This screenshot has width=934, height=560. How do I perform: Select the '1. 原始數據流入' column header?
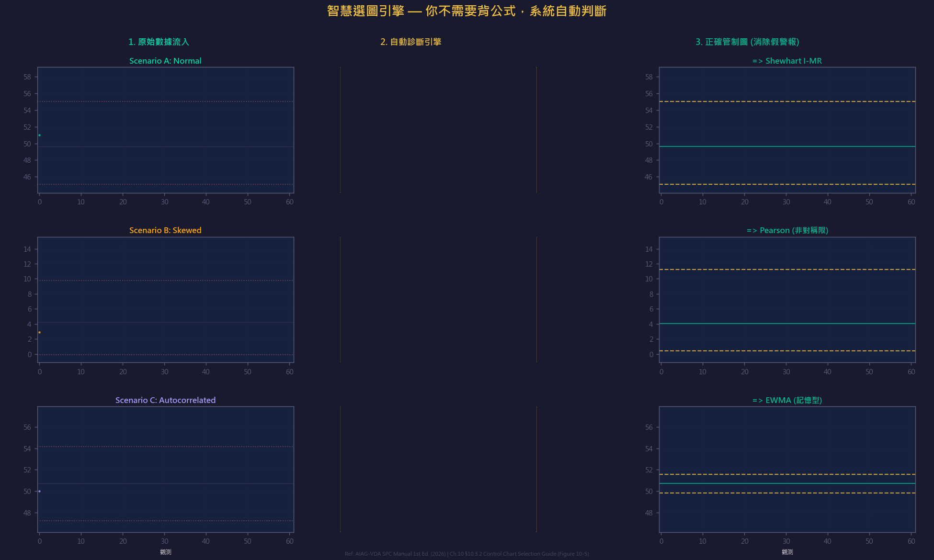159,42
